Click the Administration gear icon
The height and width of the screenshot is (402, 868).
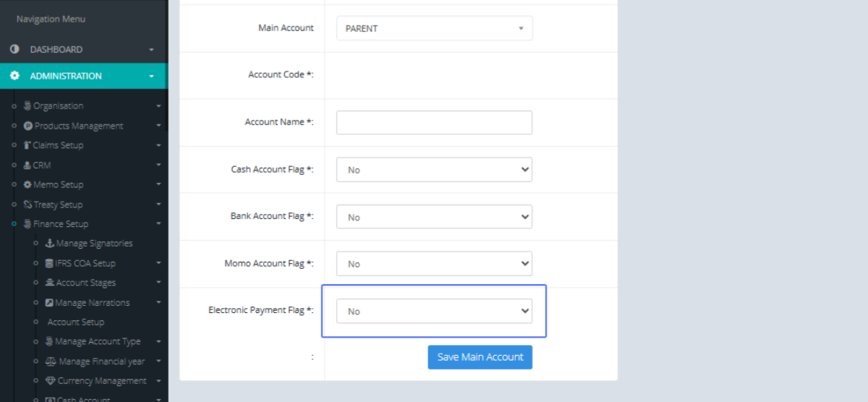[x=14, y=76]
